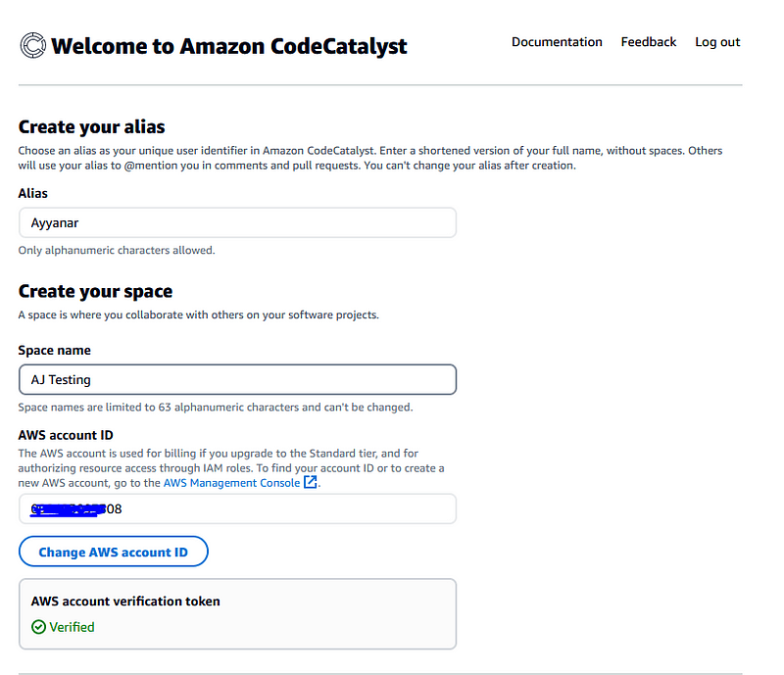Image resolution: width=784 pixels, height=675 pixels.
Task: Click the Space name field label
Action: point(53,350)
